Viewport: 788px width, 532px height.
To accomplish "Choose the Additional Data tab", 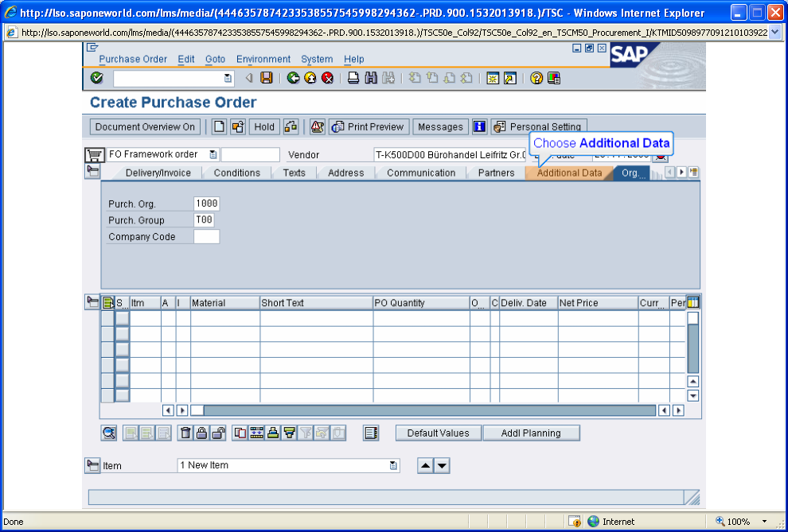I will 569,173.
